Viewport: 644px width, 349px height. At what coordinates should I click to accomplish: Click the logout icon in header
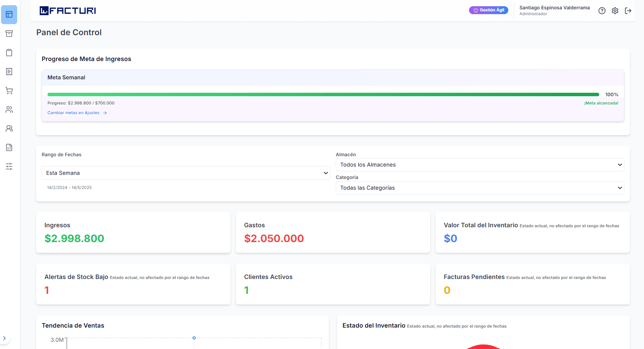(x=628, y=11)
